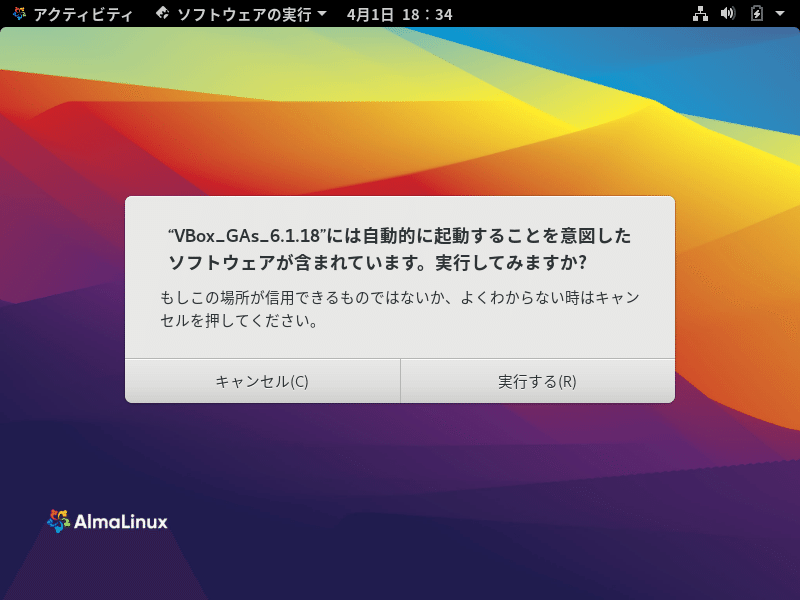800x600 pixels.
Task: Open the ソフトウェアの実行 app menu
Action: [241, 14]
